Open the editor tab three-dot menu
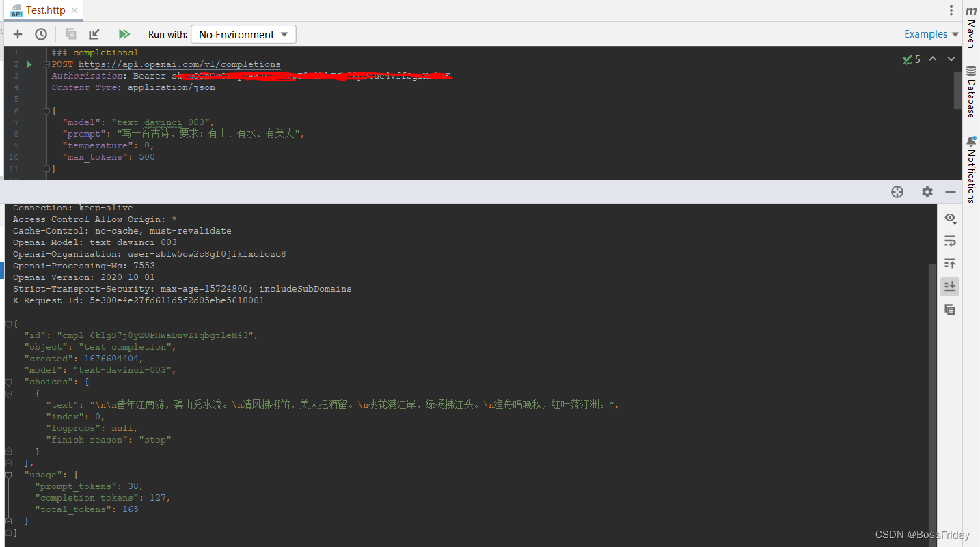 951,10
